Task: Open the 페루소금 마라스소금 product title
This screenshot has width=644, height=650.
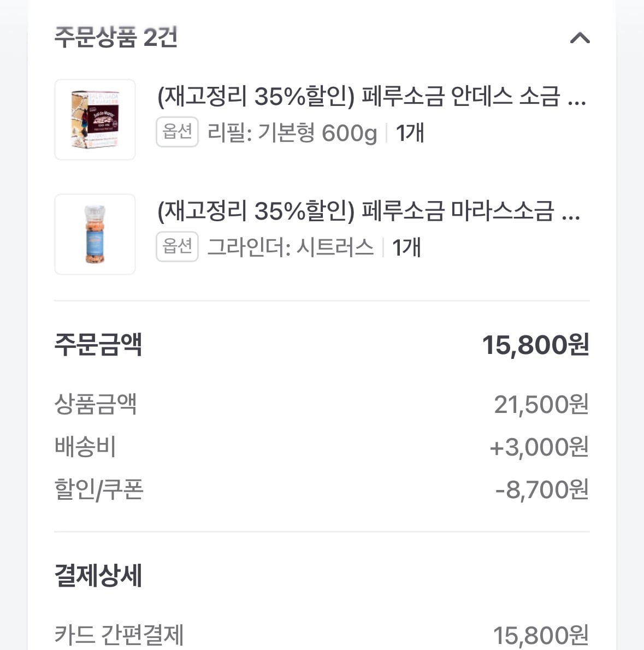Action: coord(368,211)
